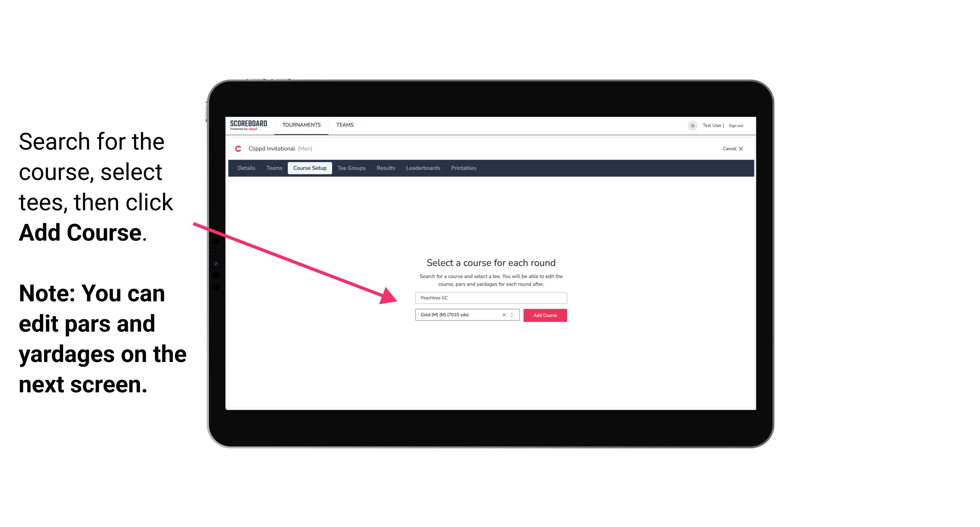Switch to the Leaderboards tab

click(x=422, y=168)
